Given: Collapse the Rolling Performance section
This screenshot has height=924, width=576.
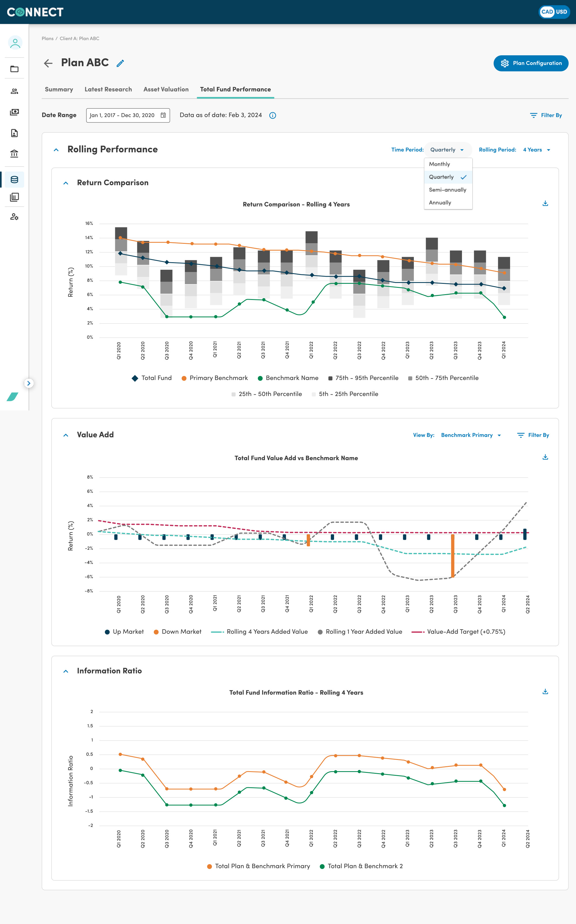Looking at the screenshot, I should coord(56,150).
